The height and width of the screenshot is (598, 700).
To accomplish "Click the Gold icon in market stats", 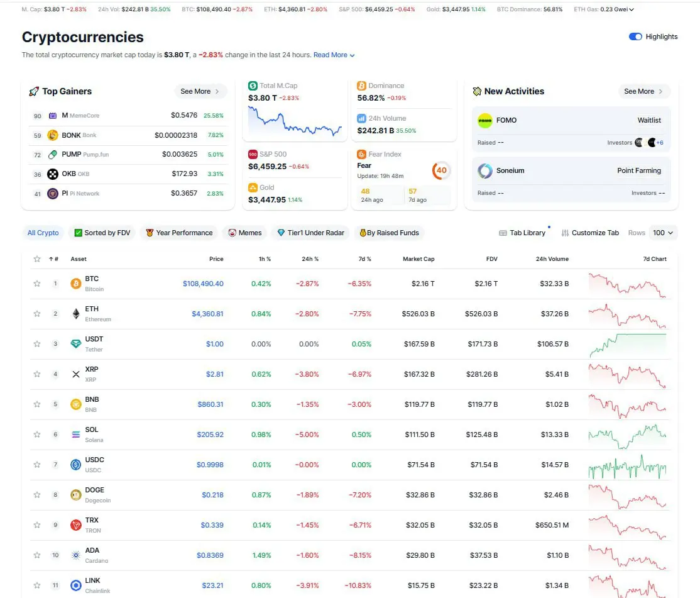I will (x=253, y=187).
